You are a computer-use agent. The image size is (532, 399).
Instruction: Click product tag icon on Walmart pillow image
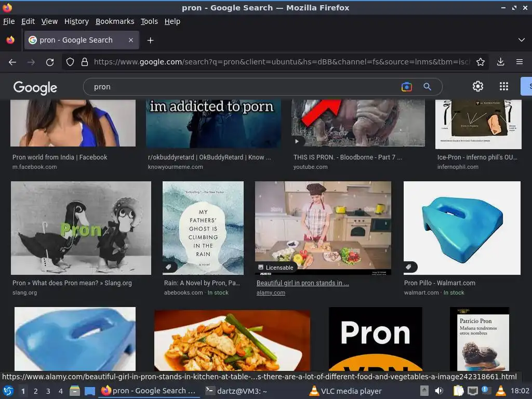(409, 267)
